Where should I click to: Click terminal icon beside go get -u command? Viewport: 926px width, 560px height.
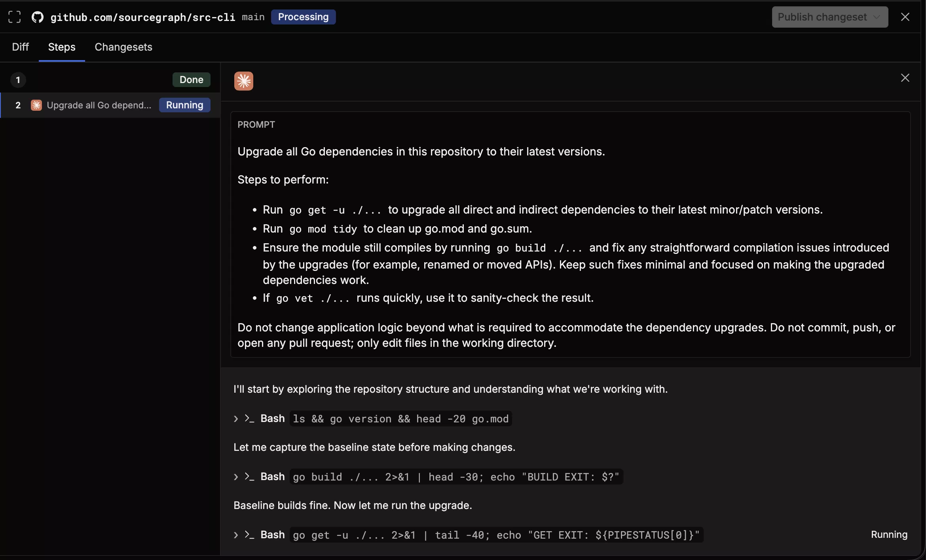(249, 535)
